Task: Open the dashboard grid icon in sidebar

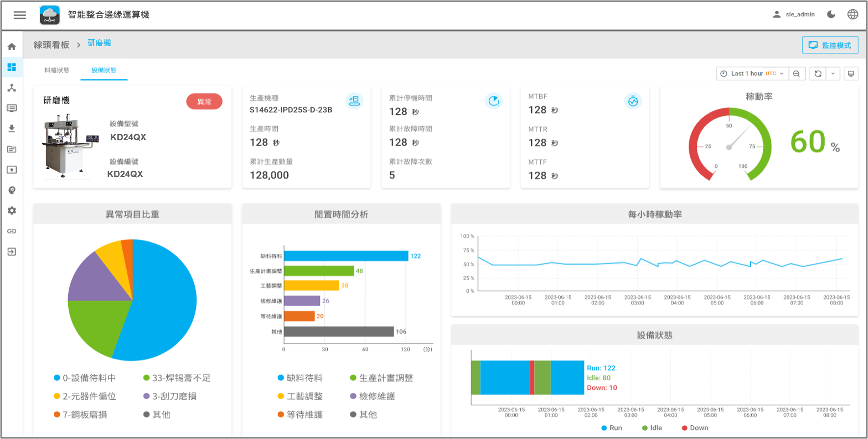Action: [12, 67]
